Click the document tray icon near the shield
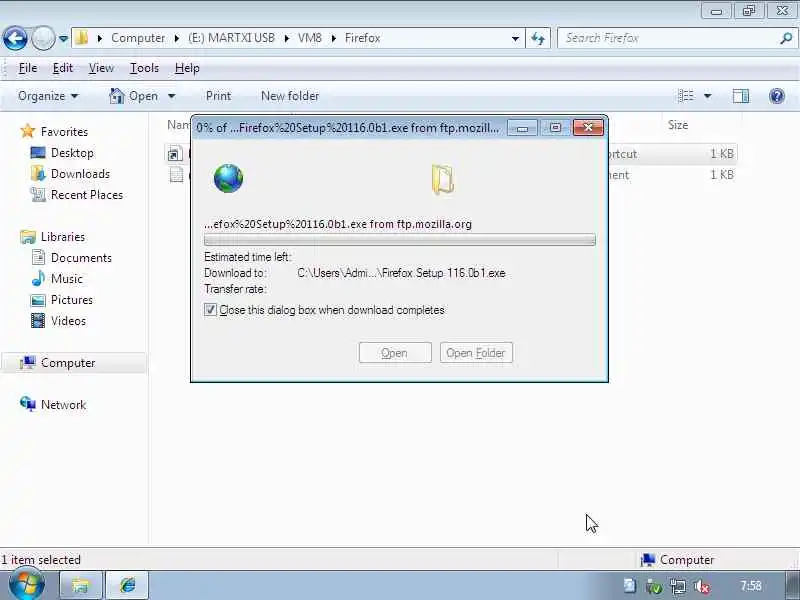Image resolution: width=800 pixels, height=600 pixels. click(x=630, y=586)
